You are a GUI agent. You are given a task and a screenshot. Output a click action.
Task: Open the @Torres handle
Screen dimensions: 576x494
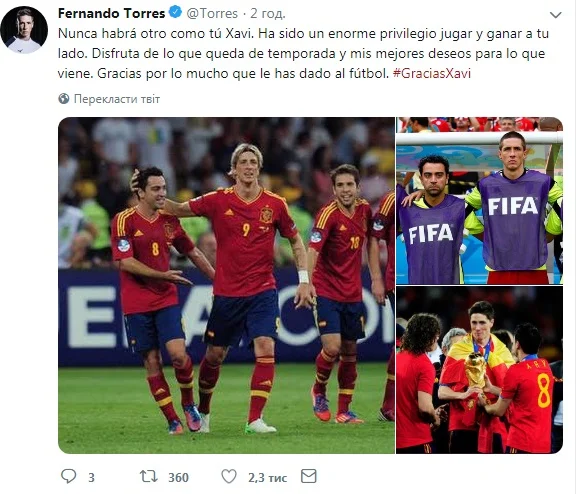(212, 13)
